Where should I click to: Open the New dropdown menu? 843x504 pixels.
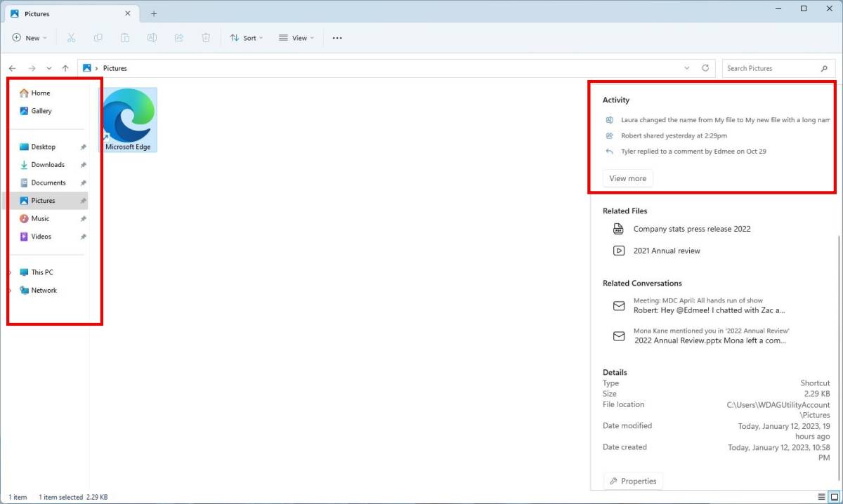pyautogui.click(x=30, y=38)
